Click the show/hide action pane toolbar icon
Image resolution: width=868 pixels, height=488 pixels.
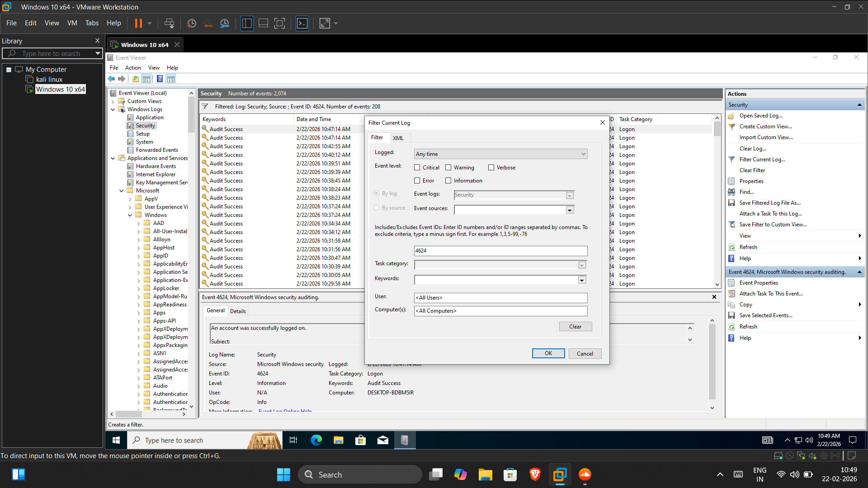171,79
